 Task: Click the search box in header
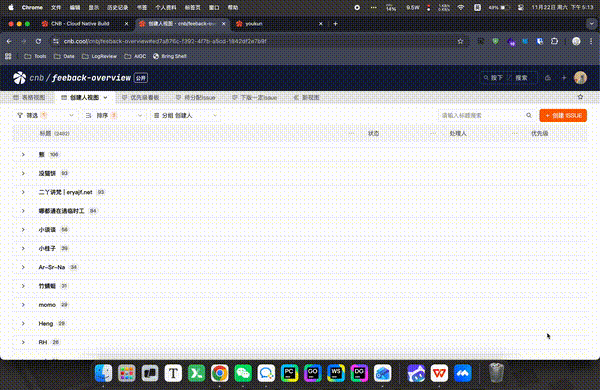[508, 78]
